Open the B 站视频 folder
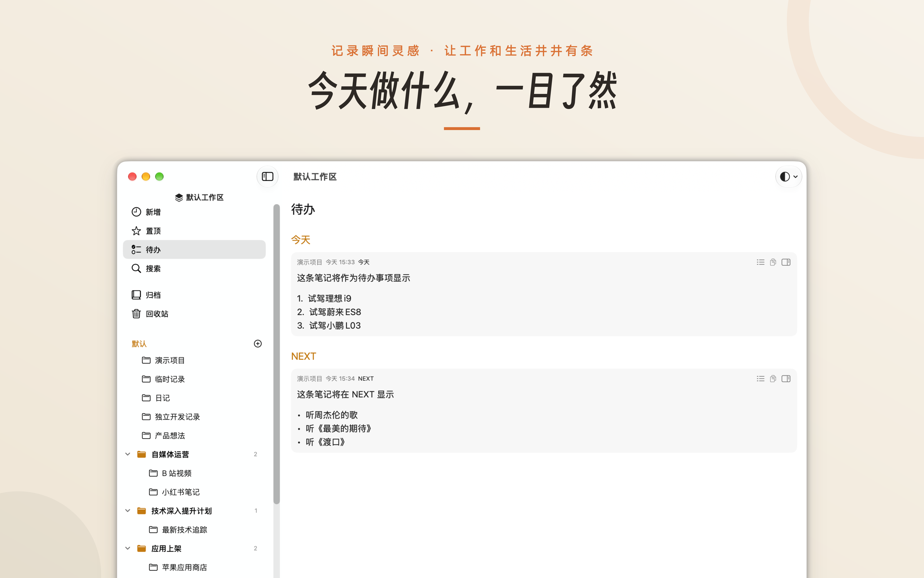The height and width of the screenshot is (578, 924). (194, 473)
